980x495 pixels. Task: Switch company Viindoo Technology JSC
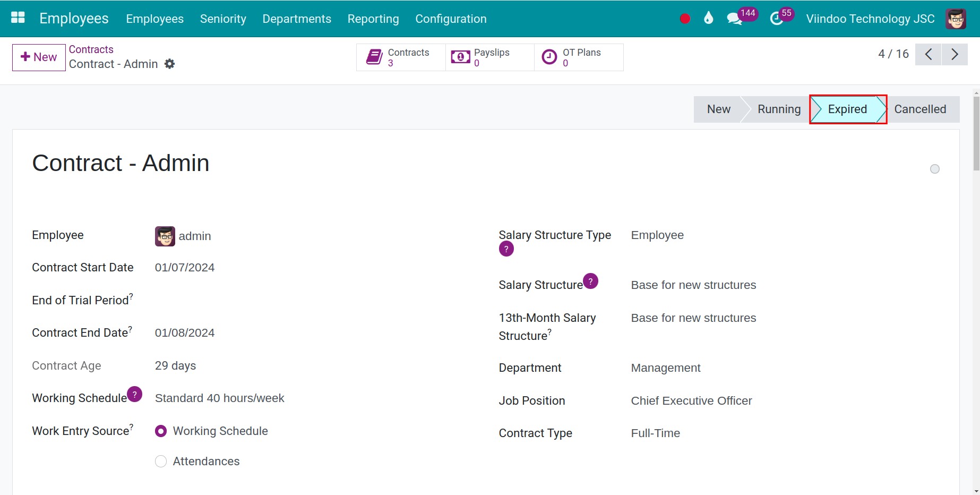pyautogui.click(x=870, y=19)
